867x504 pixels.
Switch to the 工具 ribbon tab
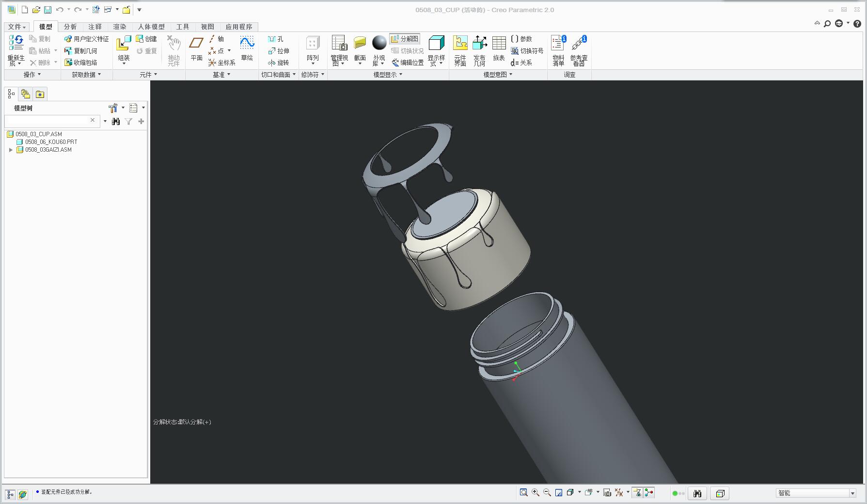click(x=183, y=27)
